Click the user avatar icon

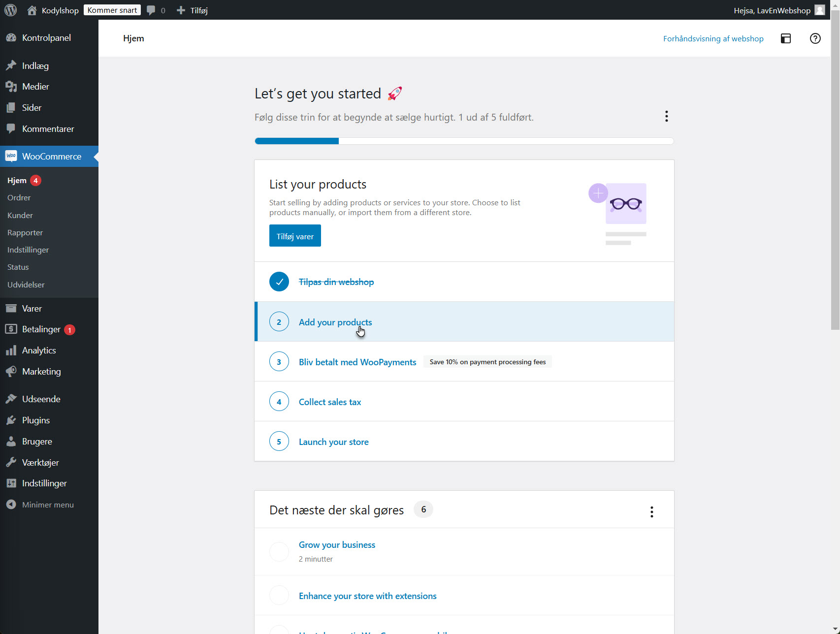(819, 10)
